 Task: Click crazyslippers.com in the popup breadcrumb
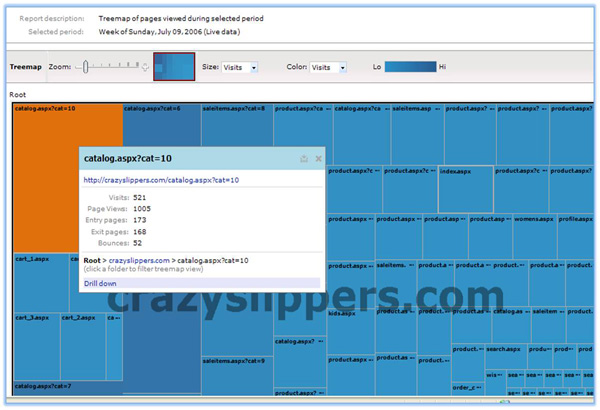point(139,260)
